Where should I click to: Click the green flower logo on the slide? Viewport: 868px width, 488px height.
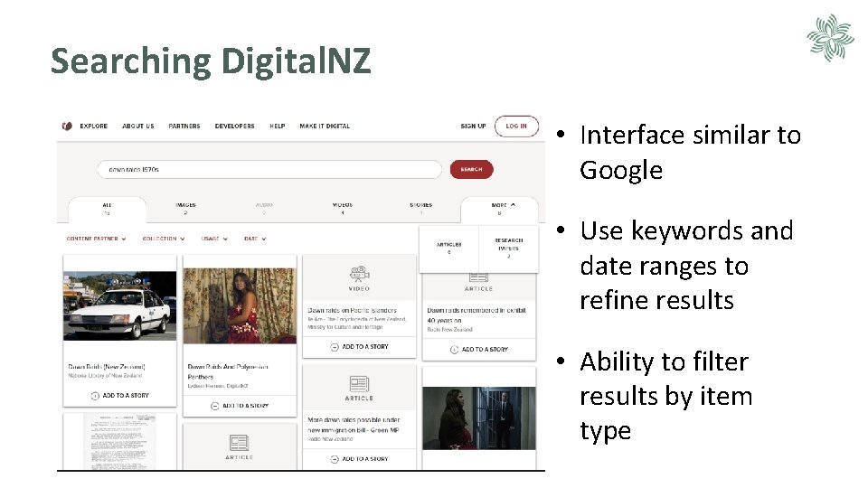tap(830, 38)
